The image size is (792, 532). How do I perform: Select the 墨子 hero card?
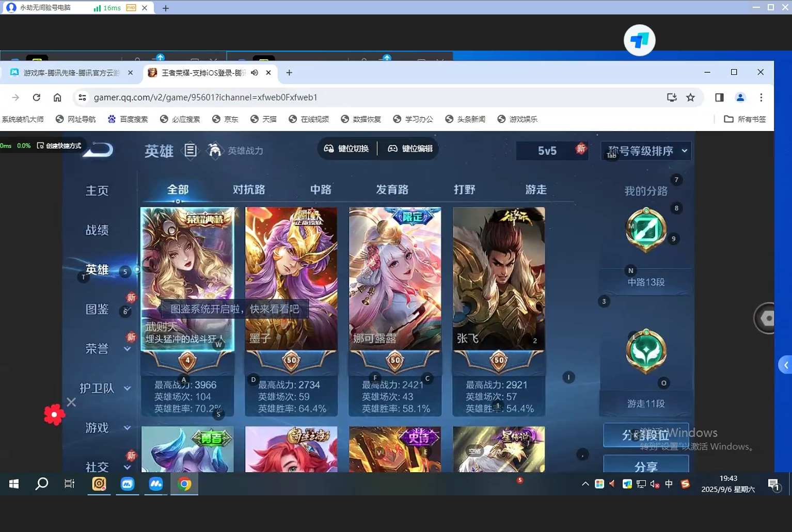291,279
